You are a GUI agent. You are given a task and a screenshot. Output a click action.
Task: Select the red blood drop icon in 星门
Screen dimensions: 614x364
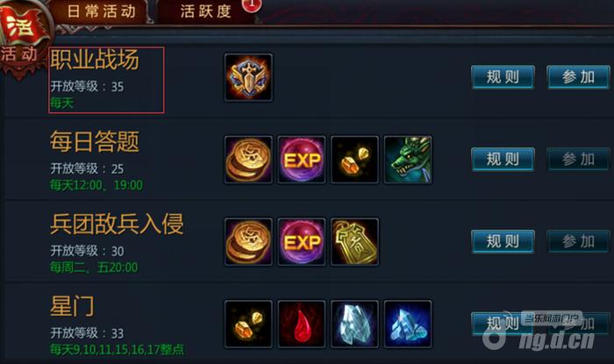point(302,324)
